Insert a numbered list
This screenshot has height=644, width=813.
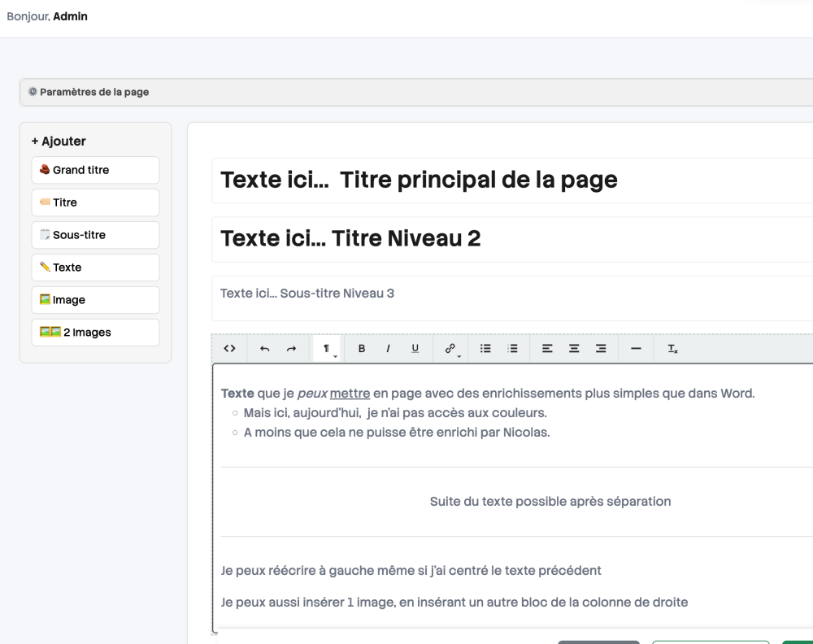(512, 349)
